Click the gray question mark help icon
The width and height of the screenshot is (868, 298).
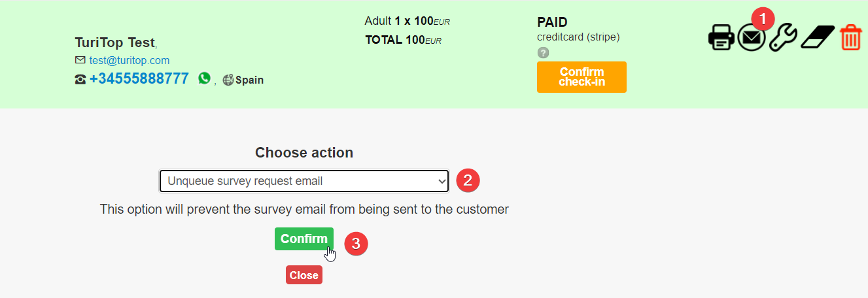(x=543, y=53)
